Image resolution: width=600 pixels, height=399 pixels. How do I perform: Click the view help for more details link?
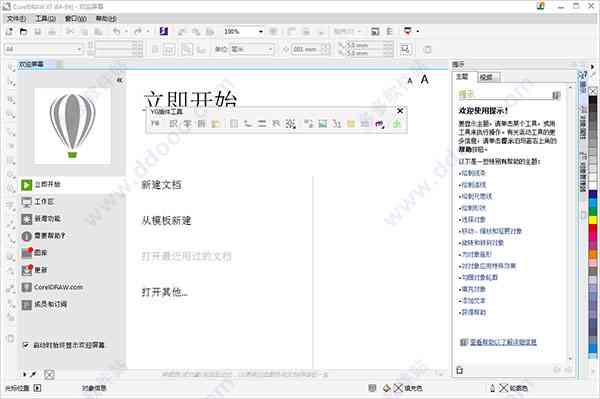click(x=503, y=342)
